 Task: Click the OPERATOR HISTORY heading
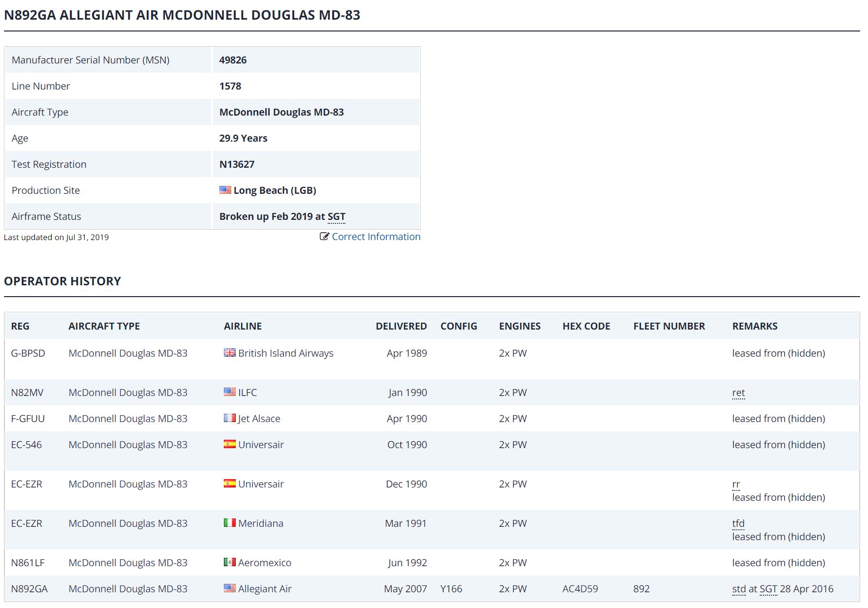click(x=62, y=281)
